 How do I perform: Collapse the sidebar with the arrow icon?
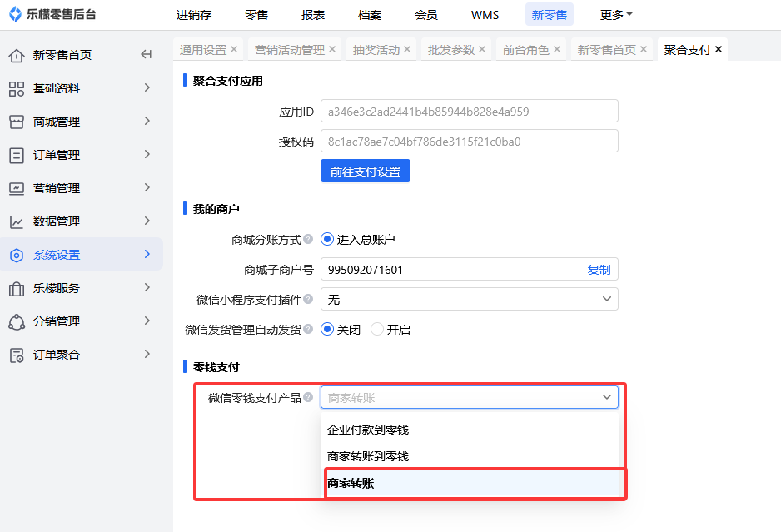point(146,54)
